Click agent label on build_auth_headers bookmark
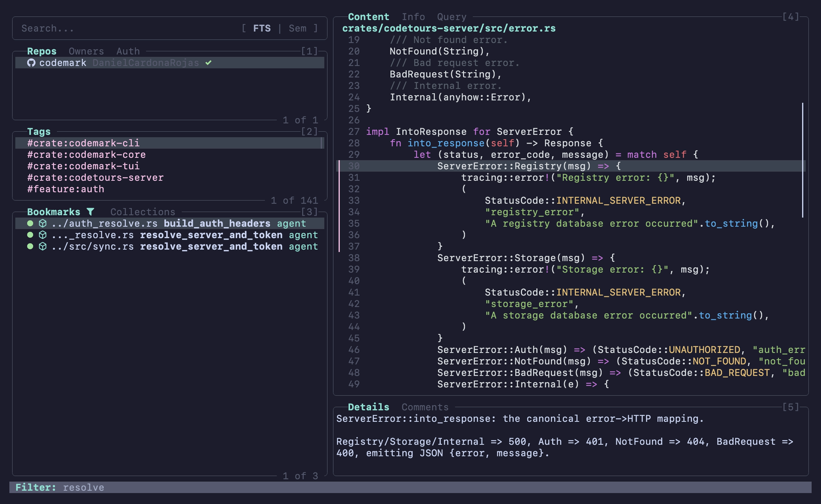This screenshot has height=504, width=821. [291, 223]
